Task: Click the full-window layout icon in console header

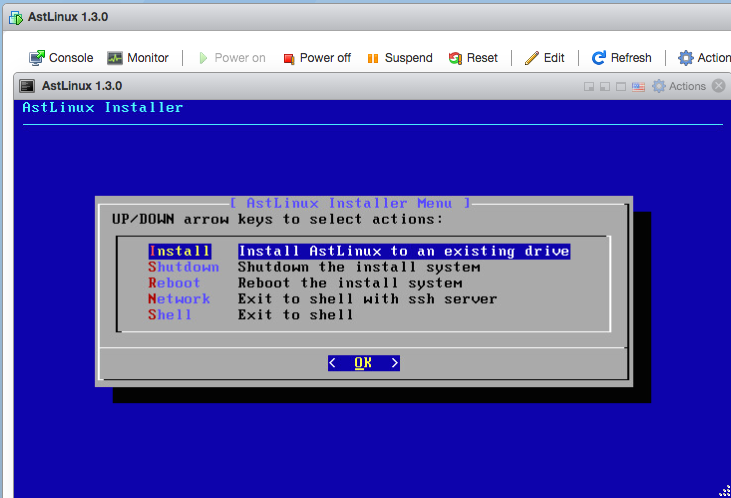Action: coord(621,87)
